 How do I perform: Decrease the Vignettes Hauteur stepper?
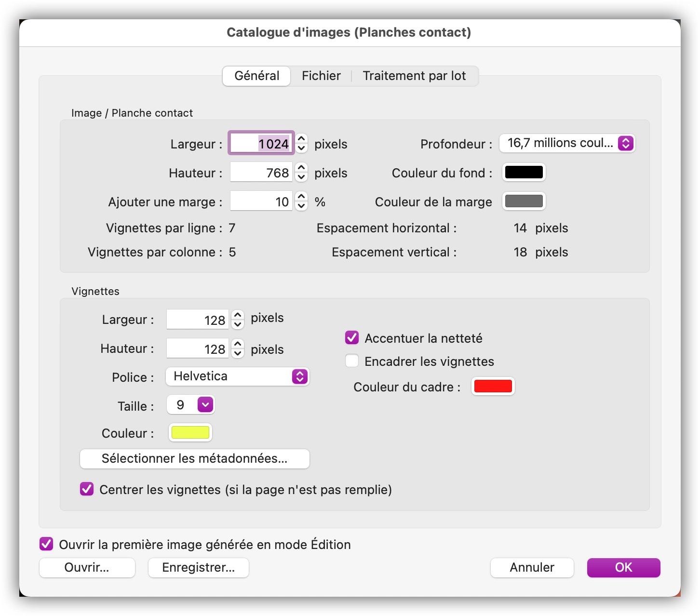click(238, 353)
